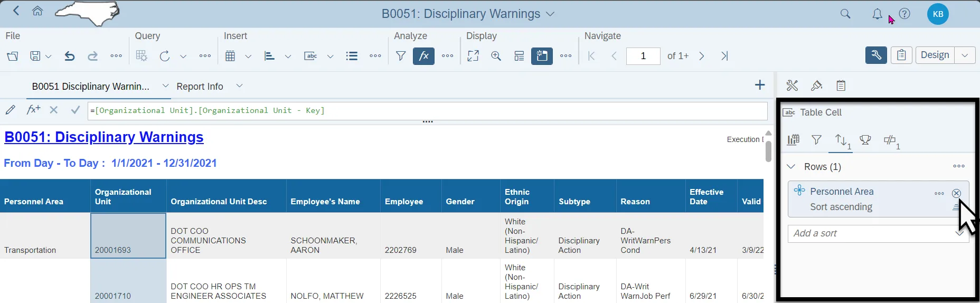Remove the Personnel Area sort
980x303 pixels.
(x=956, y=193)
